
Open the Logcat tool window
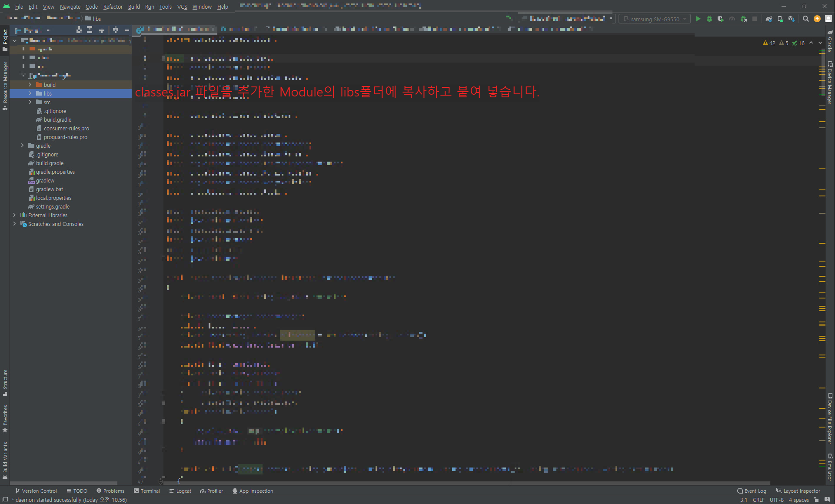coord(180,491)
